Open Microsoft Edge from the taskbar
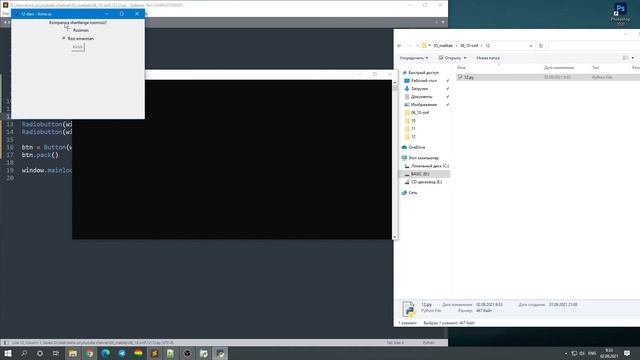This screenshot has width=640, height=360. click(106, 353)
